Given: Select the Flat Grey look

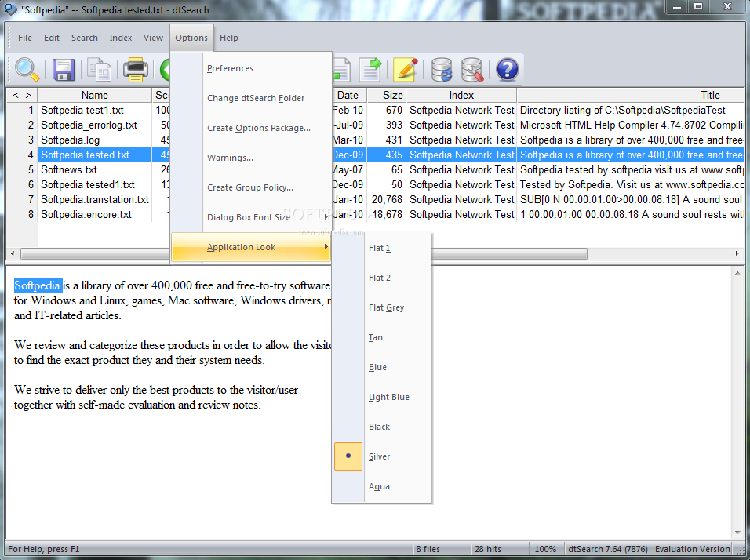Looking at the screenshot, I should [382, 307].
